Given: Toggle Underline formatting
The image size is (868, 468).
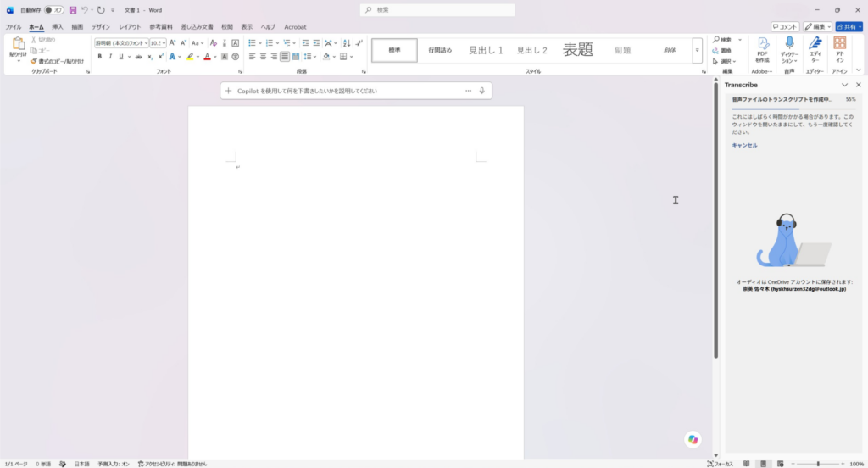Looking at the screenshot, I should [120, 57].
